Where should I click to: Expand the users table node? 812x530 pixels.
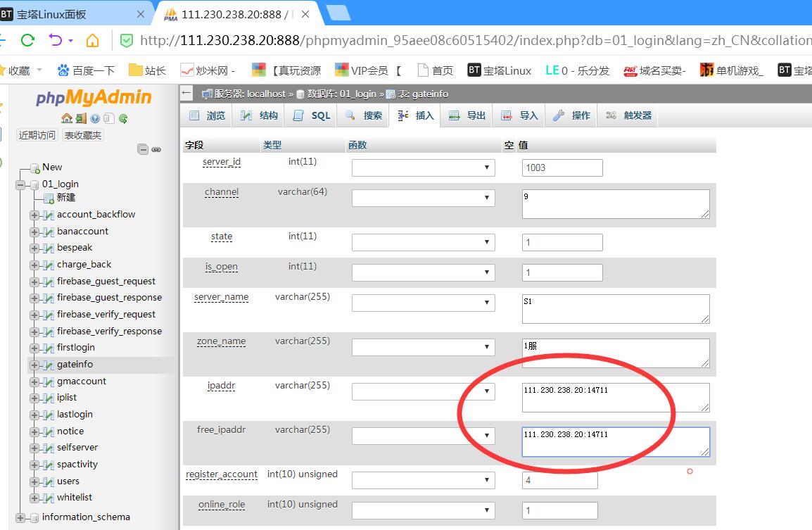[x=34, y=481]
